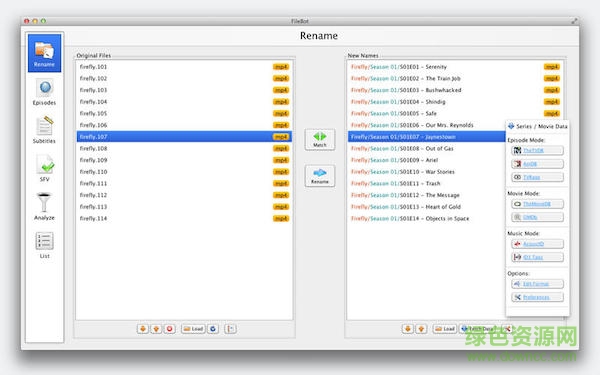Click the blue Rename arrow button
This screenshot has width=600, height=375.
[x=320, y=176]
